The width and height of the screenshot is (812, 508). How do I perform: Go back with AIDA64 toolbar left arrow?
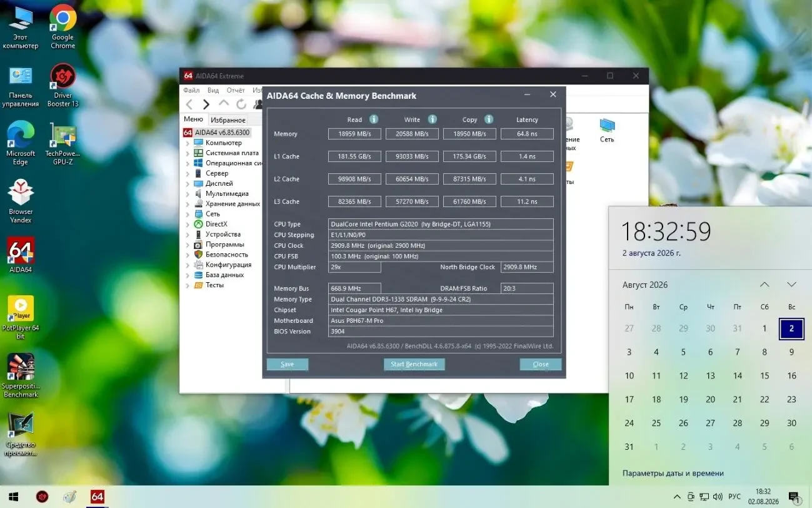(x=189, y=104)
